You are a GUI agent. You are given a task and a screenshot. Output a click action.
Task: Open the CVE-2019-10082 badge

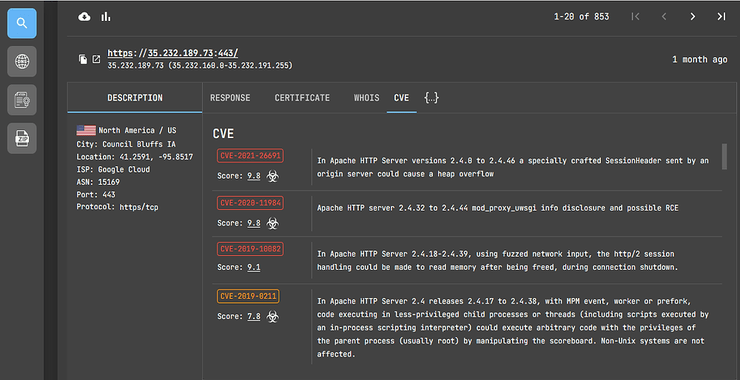point(250,249)
